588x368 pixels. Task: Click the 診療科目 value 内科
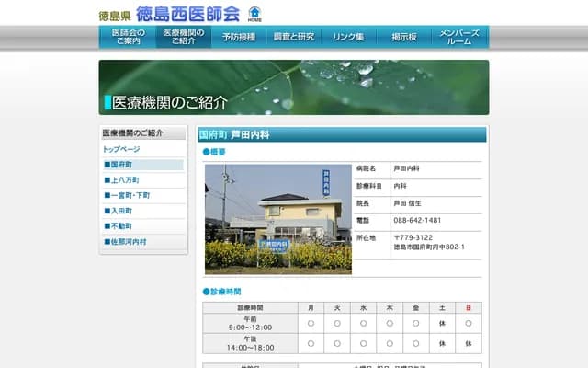(x=401, y=186)
